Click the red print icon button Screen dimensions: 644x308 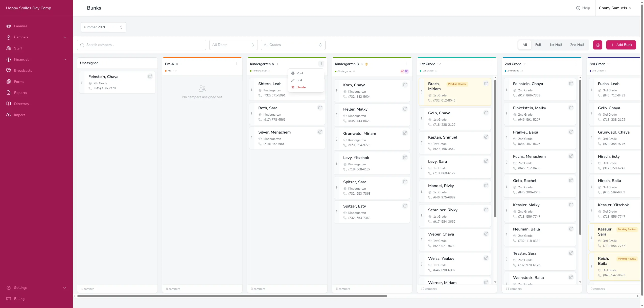tap(597, 45)
